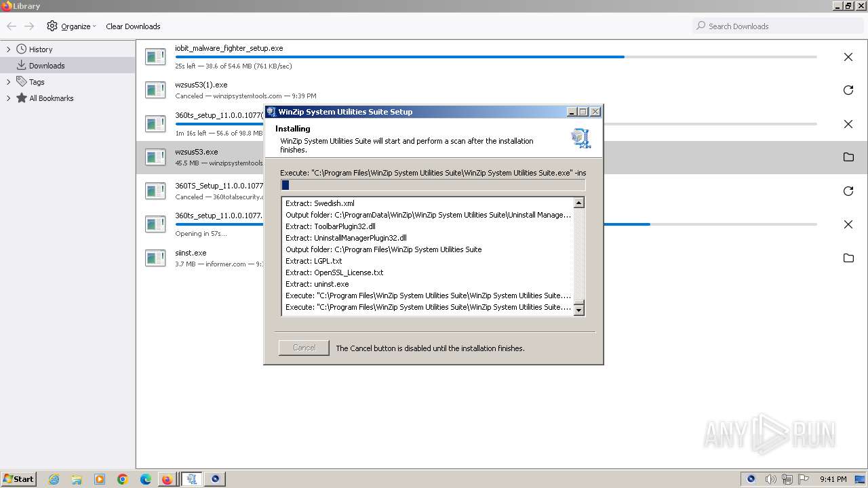Go back using the Library back arrow
Screen dimensions: 868x488
[12, 26]
